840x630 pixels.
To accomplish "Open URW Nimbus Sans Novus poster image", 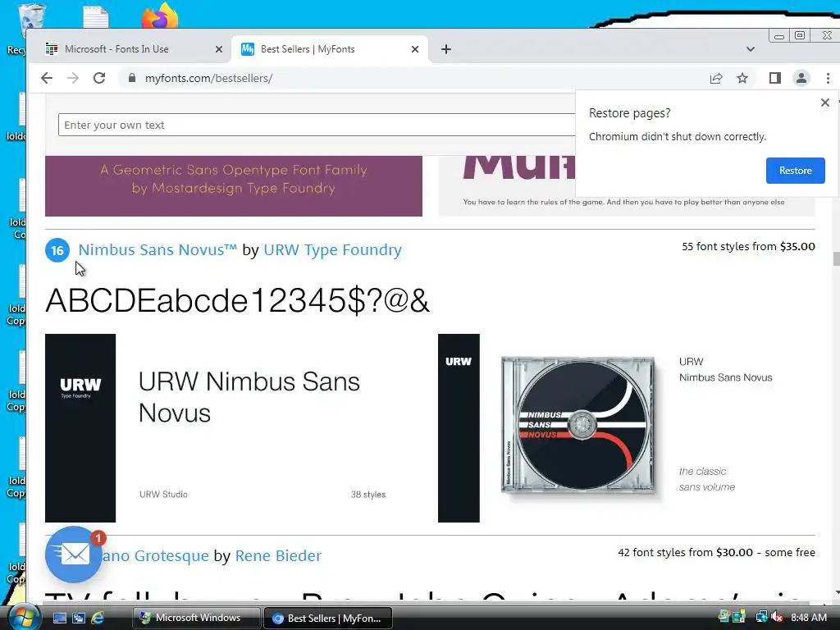I will point(234,428).
